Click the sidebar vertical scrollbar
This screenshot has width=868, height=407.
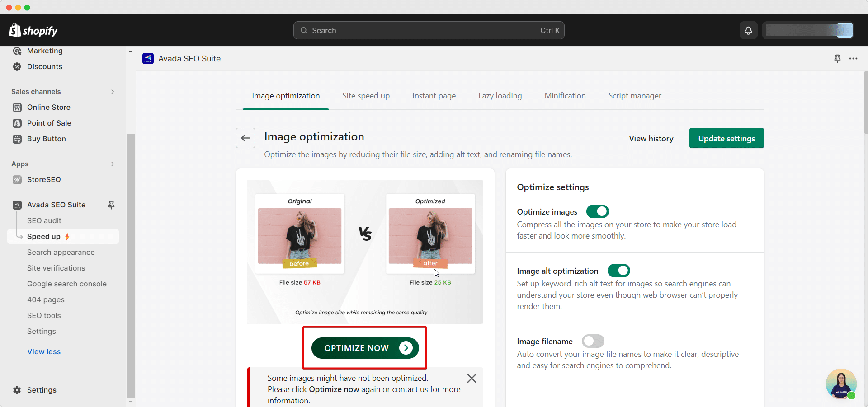(131, 265)
